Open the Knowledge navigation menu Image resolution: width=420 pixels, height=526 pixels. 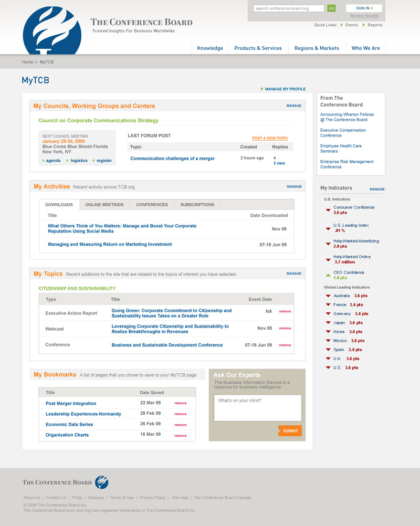tap(210, 48)
